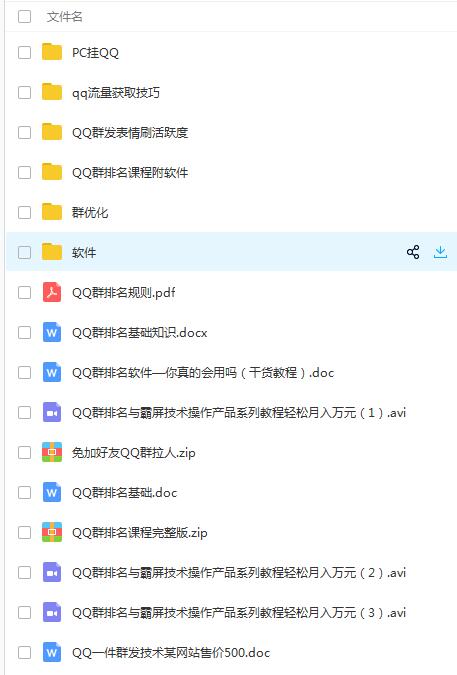
Task: Tick the checkbox for QQ群发表情刷活跃度
Action: pyautogui.click(x=25, y=133)
